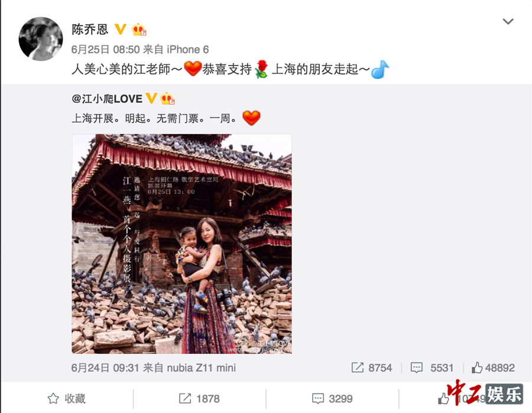Click the 来自 iPhone 6 source link
Viewport: 532px width, 413px height.
point(176,50)
